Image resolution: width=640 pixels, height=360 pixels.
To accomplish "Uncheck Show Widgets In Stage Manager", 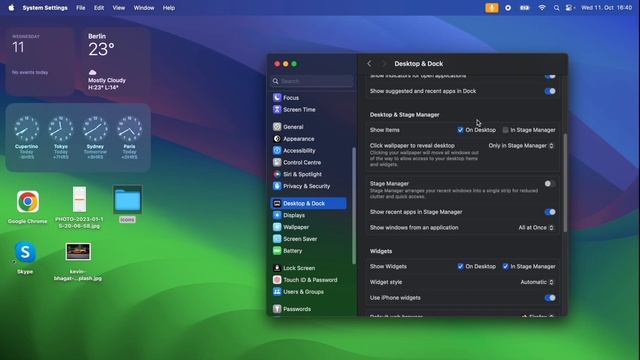I will (x=505, y=266).
